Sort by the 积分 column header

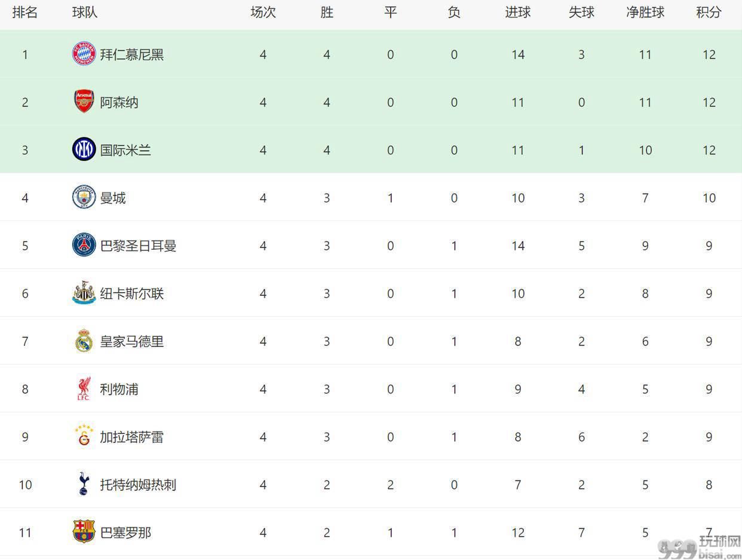pos(709,13)
